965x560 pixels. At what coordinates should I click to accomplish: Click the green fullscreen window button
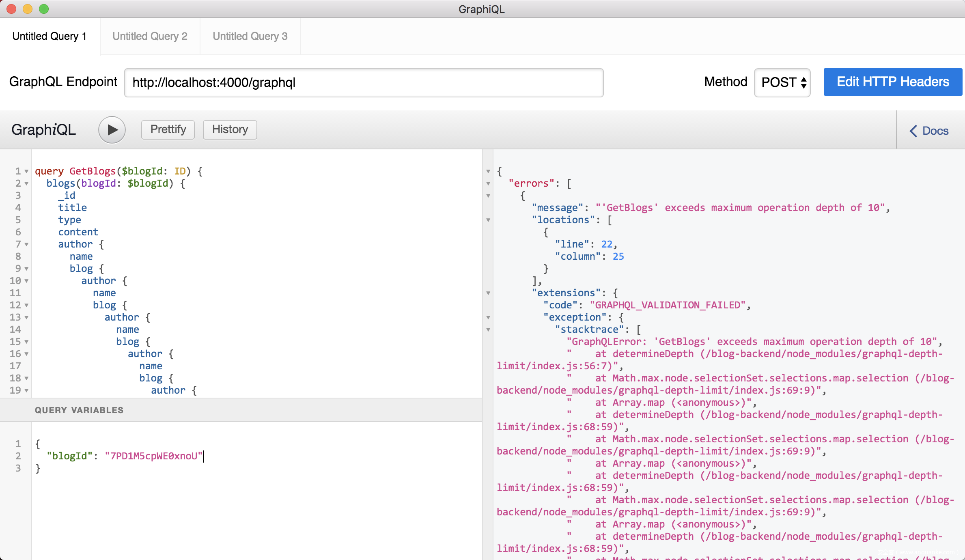pyautogui.click(x=44, y=9)
